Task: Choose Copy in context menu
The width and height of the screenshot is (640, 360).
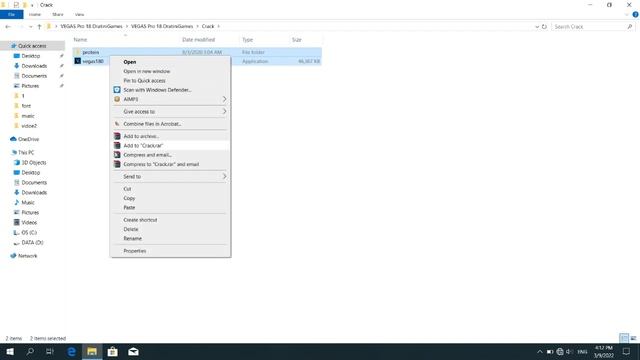Action: coord(170,198)
